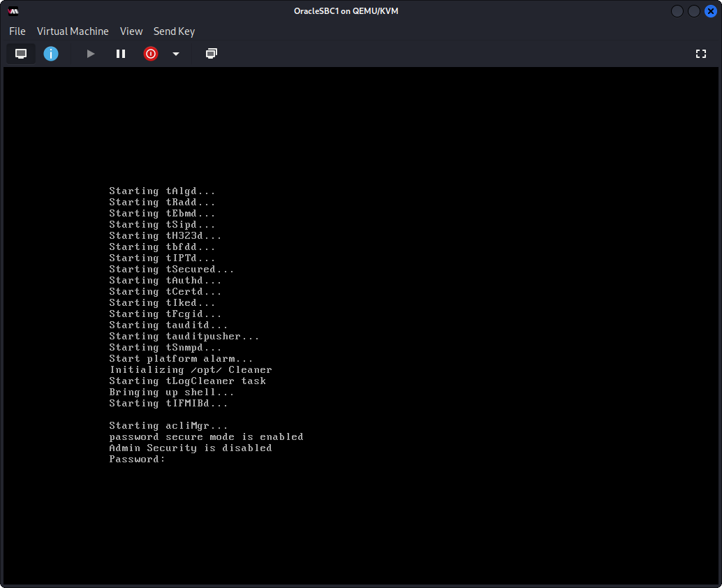Viewport: 722px width, 588px height.
Task: Click the 'Starting acliMgr...' console line
Action: (168, 426)
